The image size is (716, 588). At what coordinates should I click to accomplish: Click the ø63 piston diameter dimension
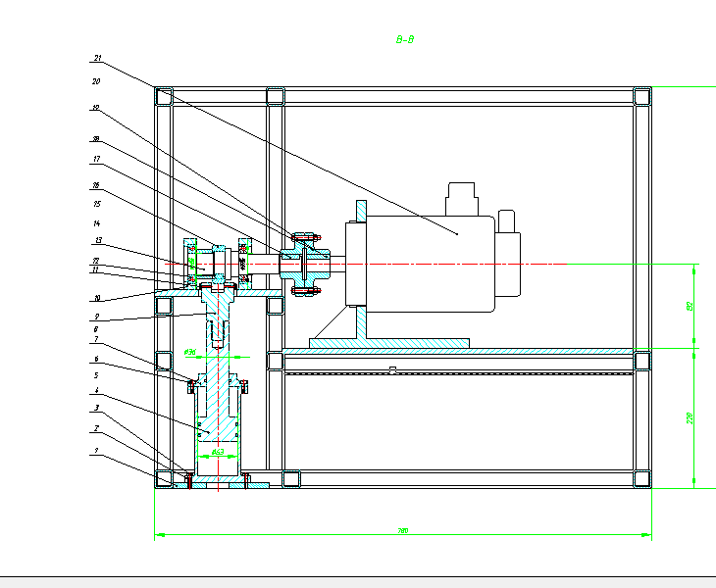[x=218, y=452]
